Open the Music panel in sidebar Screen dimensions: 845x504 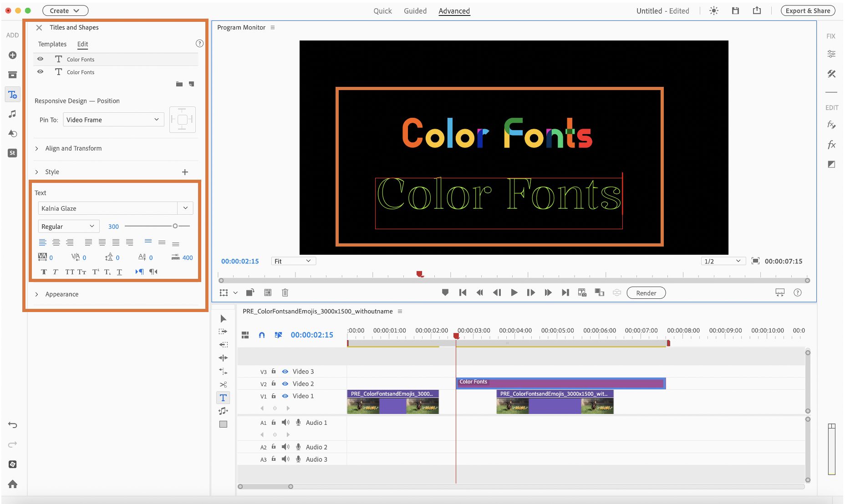13,114
